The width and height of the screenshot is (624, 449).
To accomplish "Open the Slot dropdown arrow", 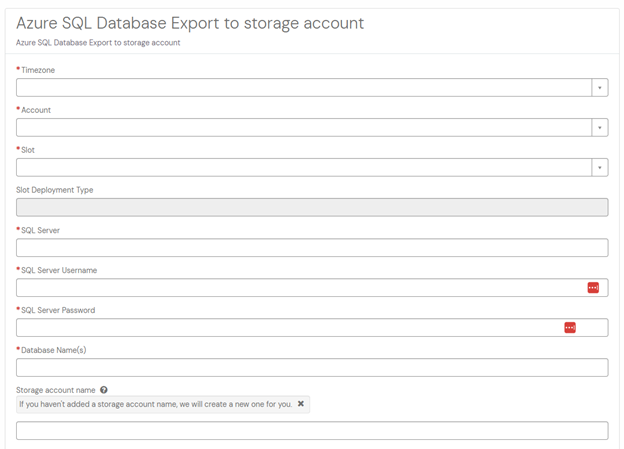I will [600, 168].
